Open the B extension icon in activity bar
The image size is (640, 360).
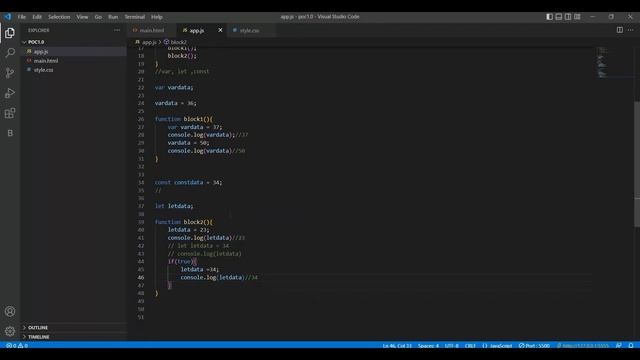10,133
